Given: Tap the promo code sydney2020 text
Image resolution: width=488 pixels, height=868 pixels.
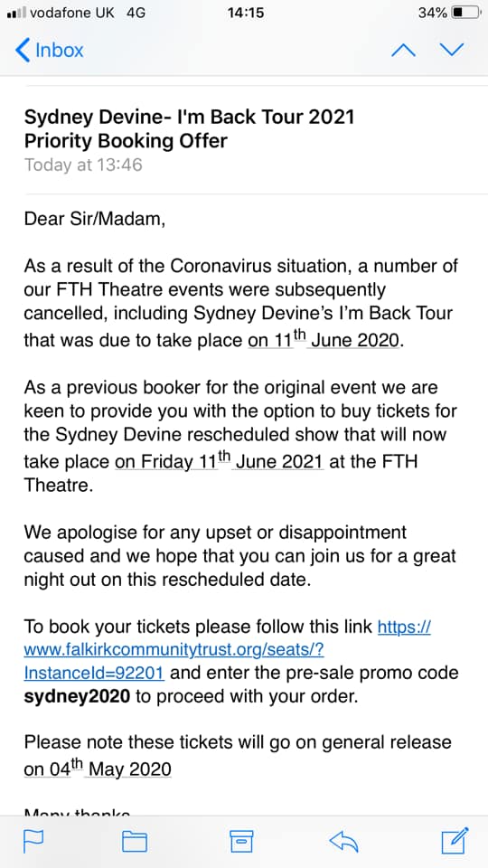Looking at the screenshot, I should pos(77,696).
